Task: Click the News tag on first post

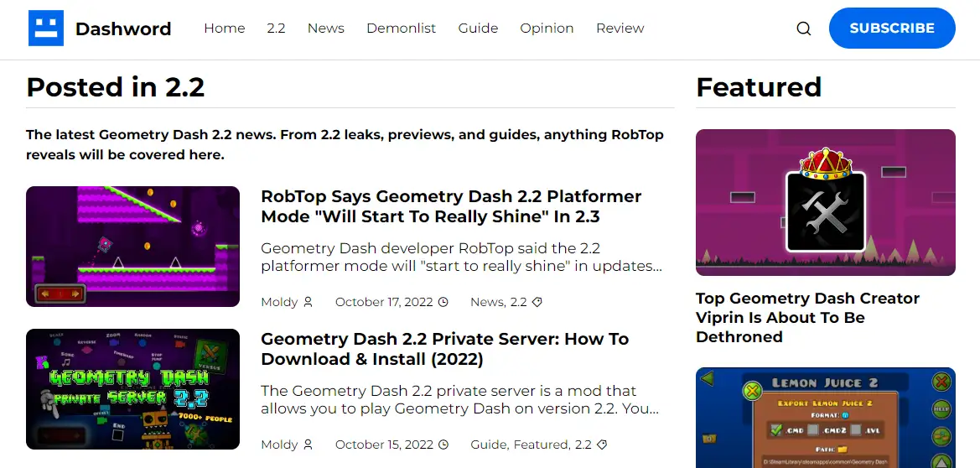Action: tap(487, 302)
